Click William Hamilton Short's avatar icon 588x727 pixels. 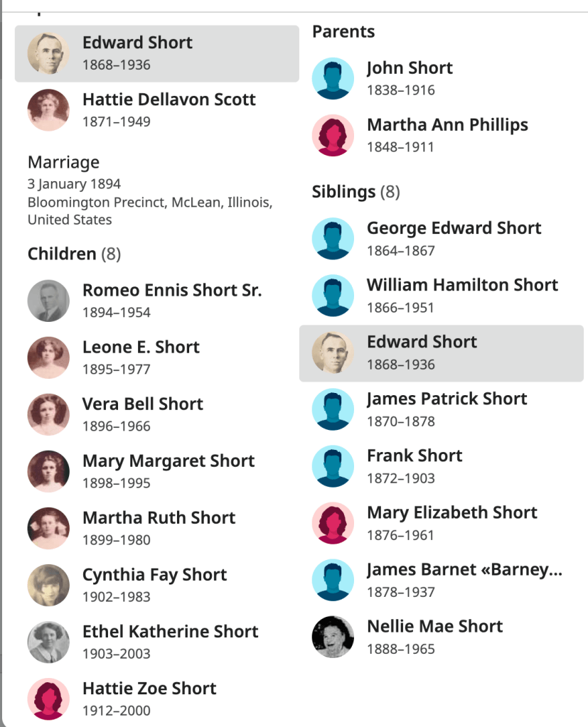333,296
